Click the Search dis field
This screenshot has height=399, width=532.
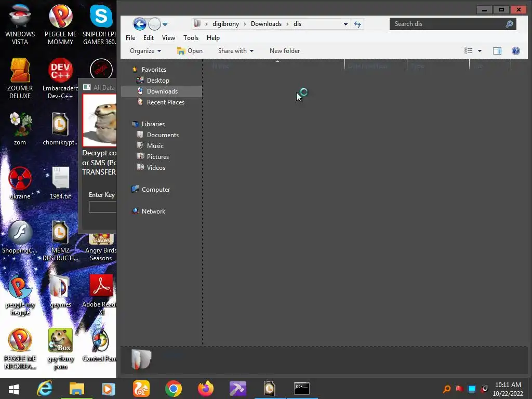453,24
